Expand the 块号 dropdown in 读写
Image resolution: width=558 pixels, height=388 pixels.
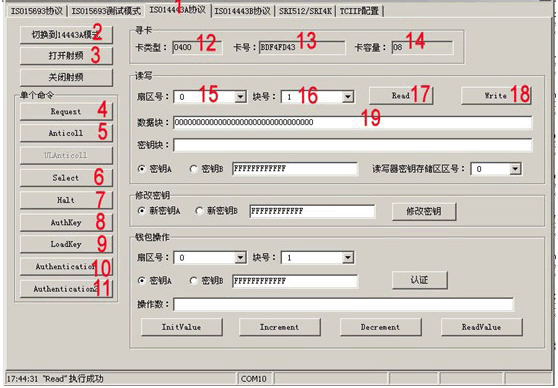tap(348, 96)
